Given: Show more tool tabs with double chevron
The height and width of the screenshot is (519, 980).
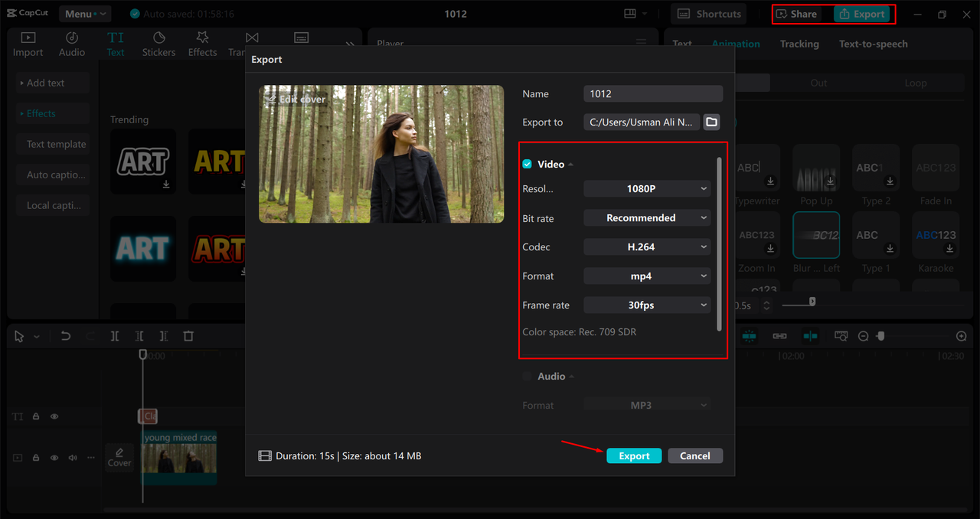Looking at the screenshot, I should pyautogui.click(x=350, y=44).
